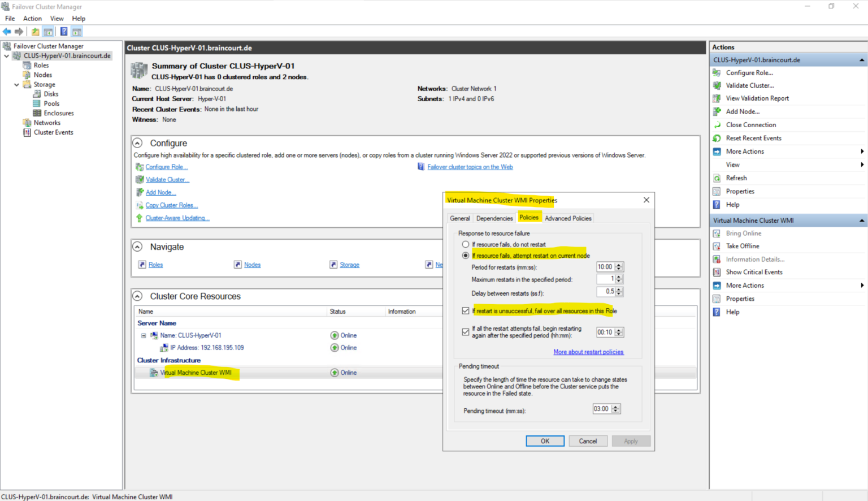The width and height of the screenshot is (868, 501).
Task: Open the Action menu
Action: [32, 18]
